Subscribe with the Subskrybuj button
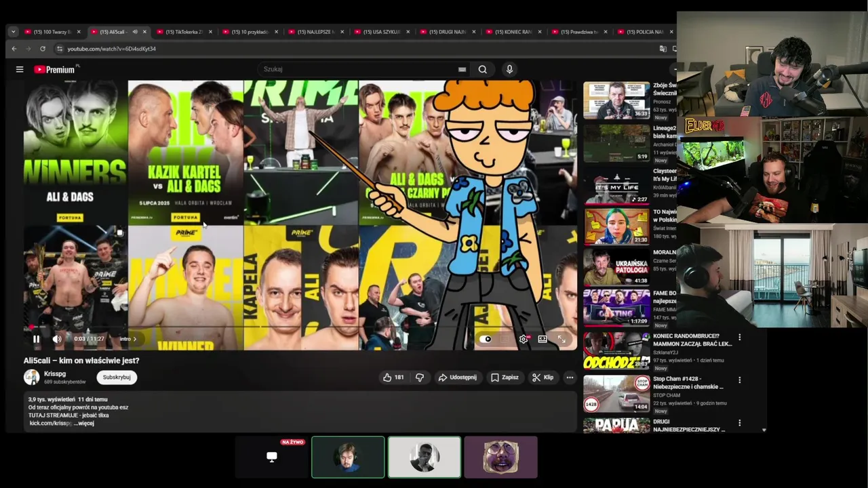The height and width of the screenshot is (488, 868). pos(117,378)
